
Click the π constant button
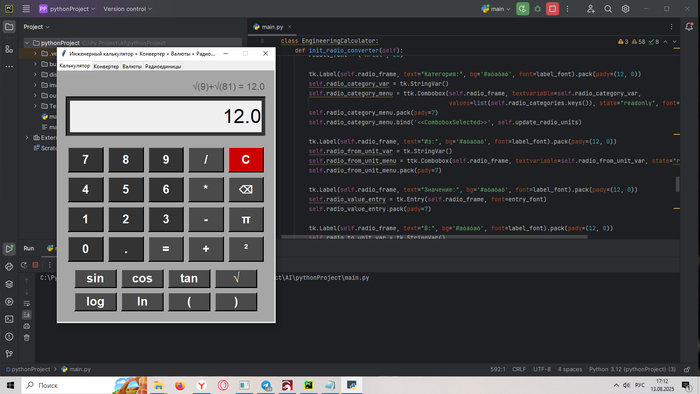tap(246, 219)
